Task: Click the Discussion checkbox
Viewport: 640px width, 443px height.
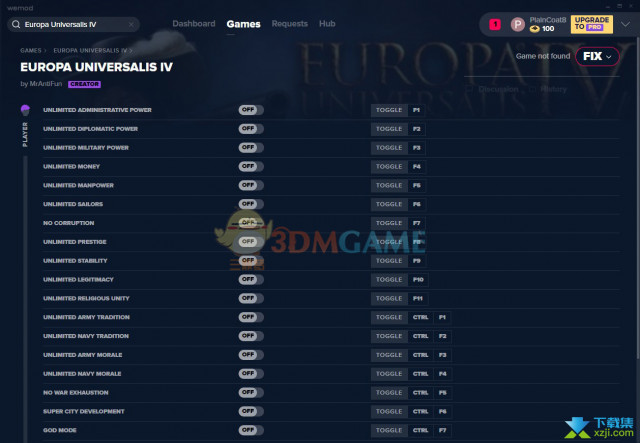Action: point(469,89)
